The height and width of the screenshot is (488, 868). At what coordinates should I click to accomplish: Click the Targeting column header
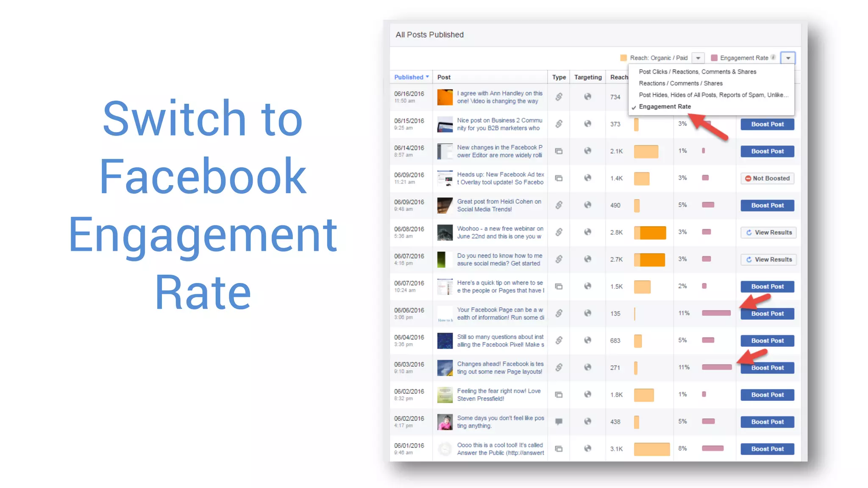point(588,77)
